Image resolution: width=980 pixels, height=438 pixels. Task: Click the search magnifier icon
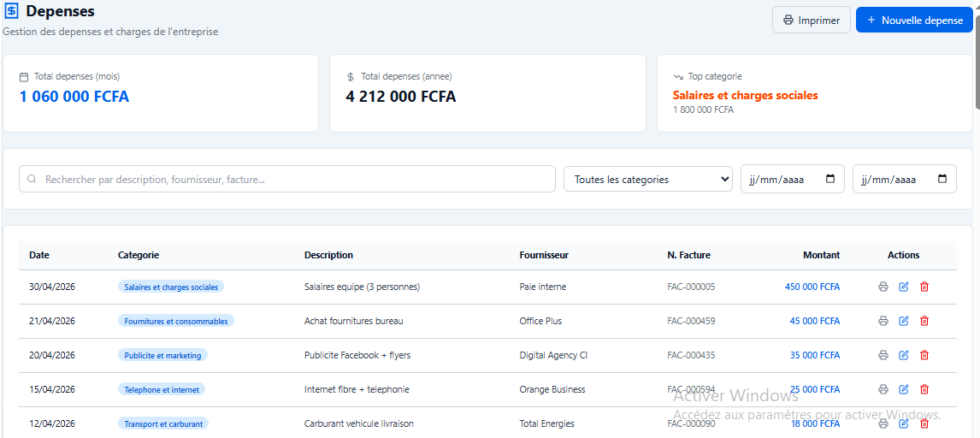click(32, 180)
